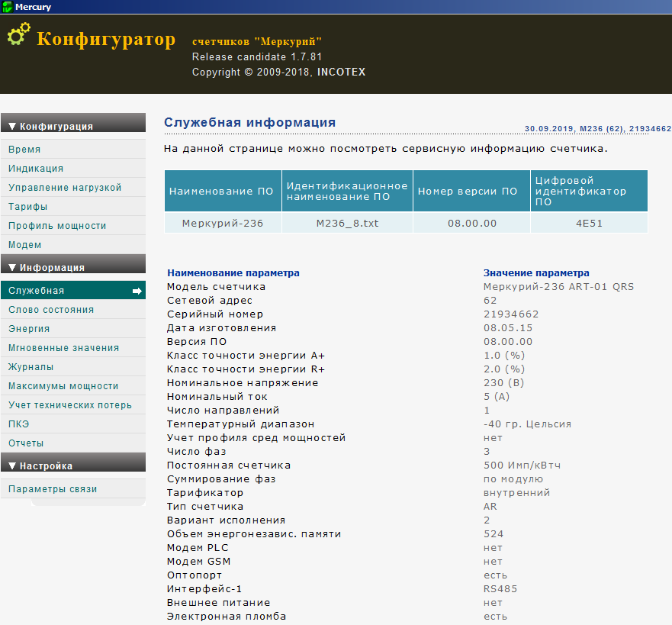Screen dimensions: 672x625
Task: Click the 4E51 identifier cell
Action: [590, 223]
